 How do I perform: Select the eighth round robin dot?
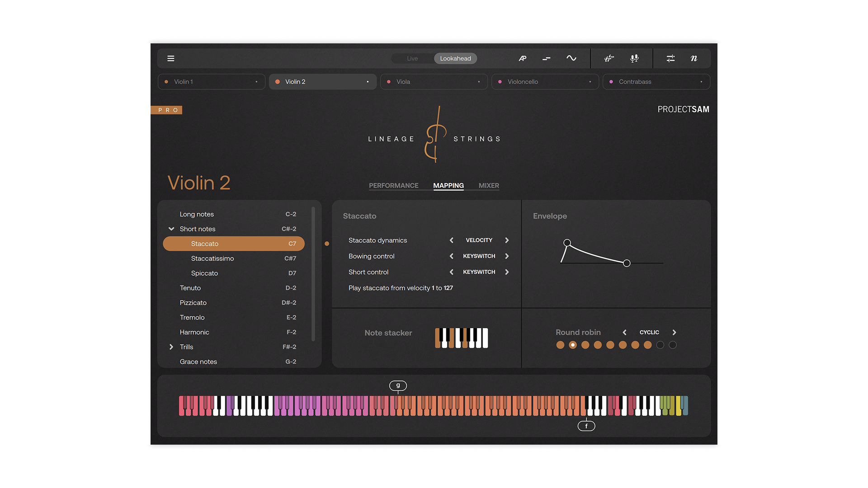[x=648, y=345]
